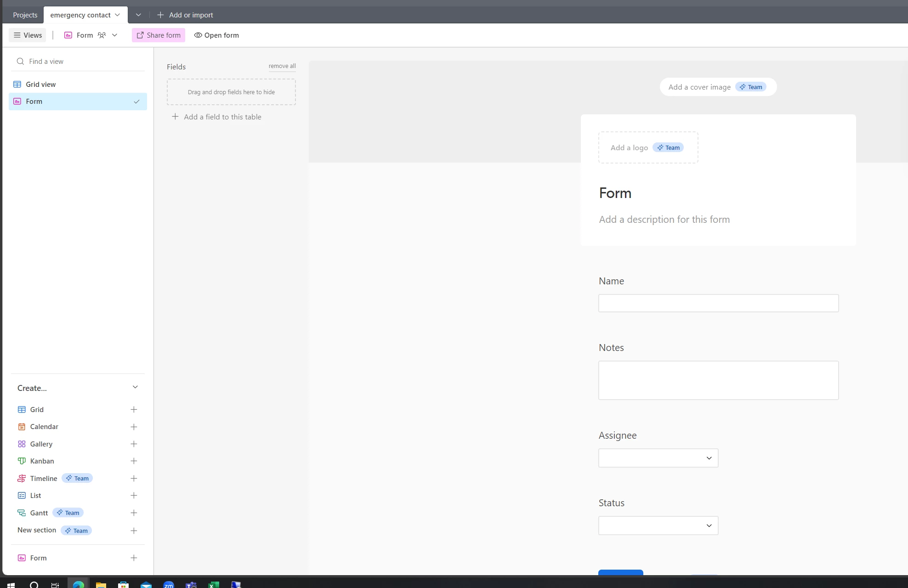Toggle the Views sidebar button

pyautogui.click(x=28, y=35)
